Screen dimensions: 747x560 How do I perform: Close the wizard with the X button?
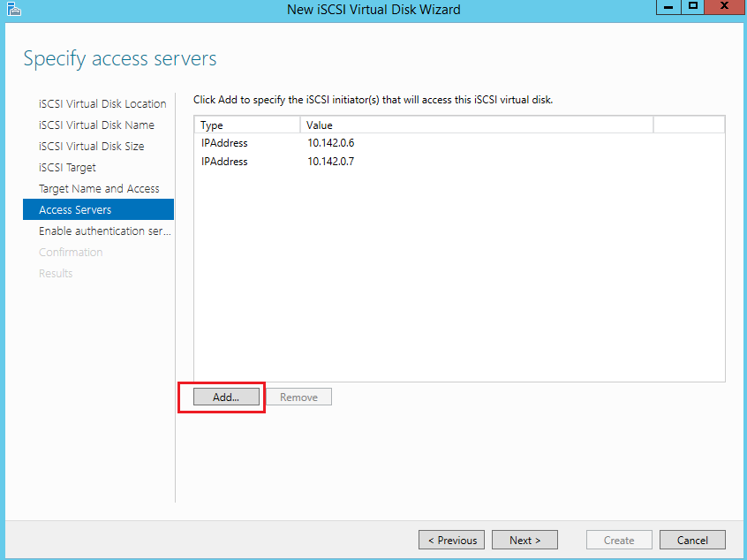724,7
